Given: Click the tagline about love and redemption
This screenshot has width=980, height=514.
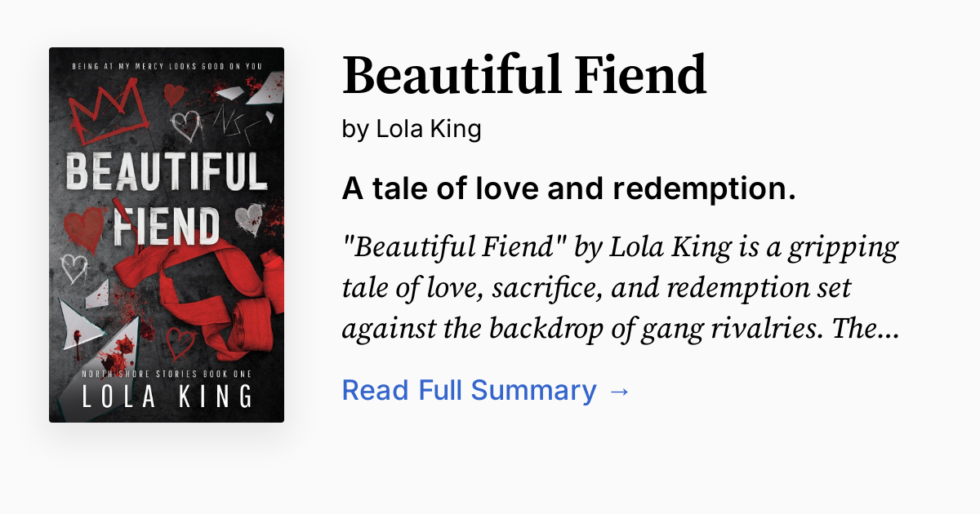Looking at the screenshot, I should pyautogui.click(x=568, y=188).
